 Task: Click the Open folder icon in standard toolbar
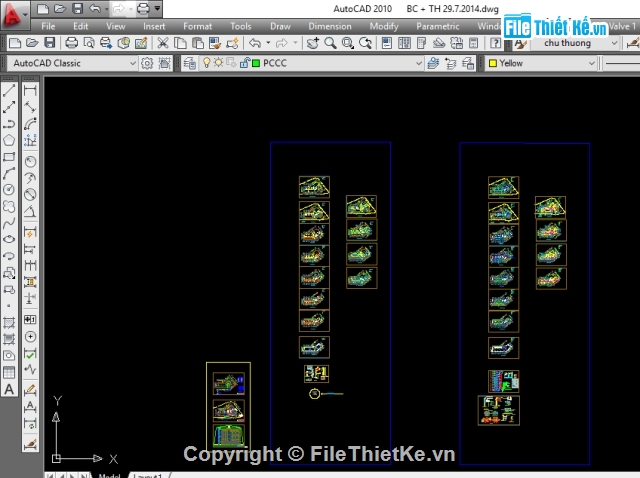[32, 43]
